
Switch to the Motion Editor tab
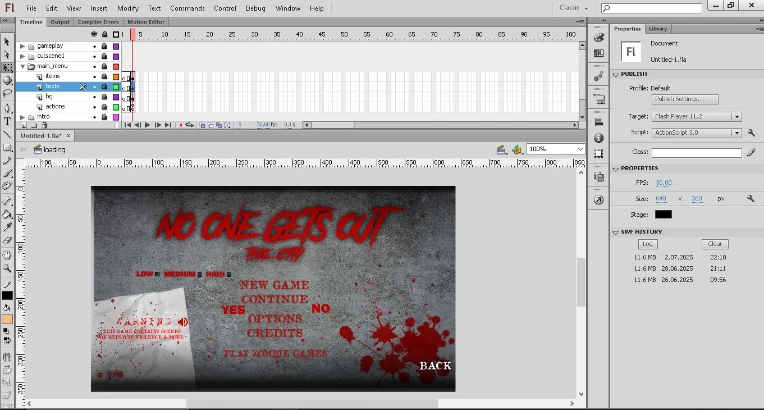click(x=146, y=22)
